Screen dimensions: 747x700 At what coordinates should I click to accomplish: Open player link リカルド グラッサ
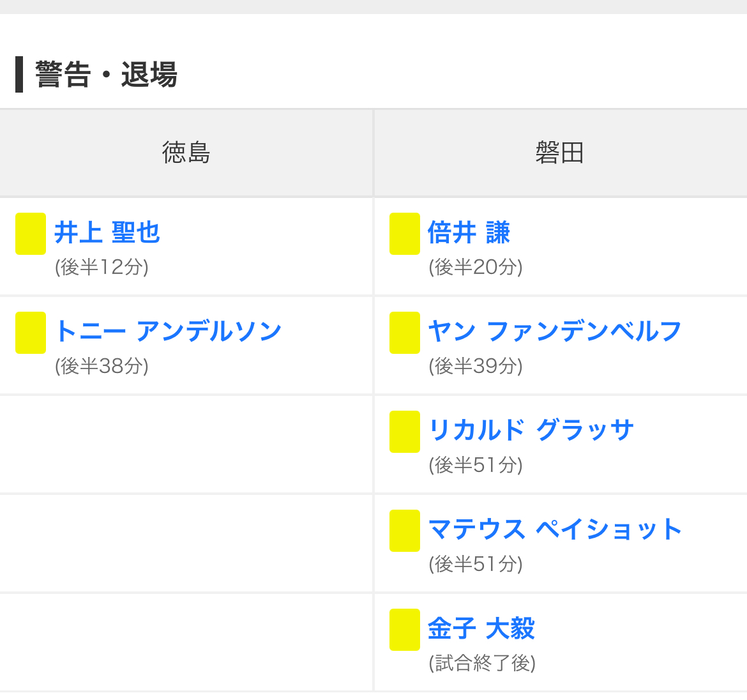(531, 430)
